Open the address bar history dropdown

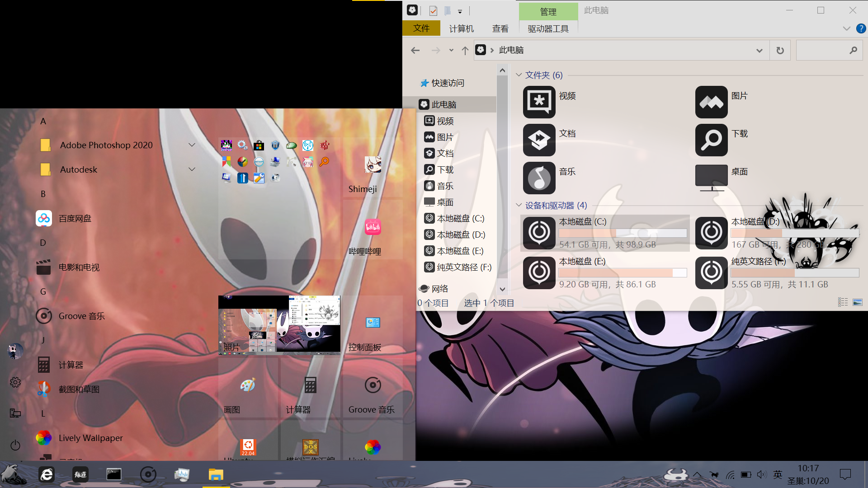pos(759,51)
